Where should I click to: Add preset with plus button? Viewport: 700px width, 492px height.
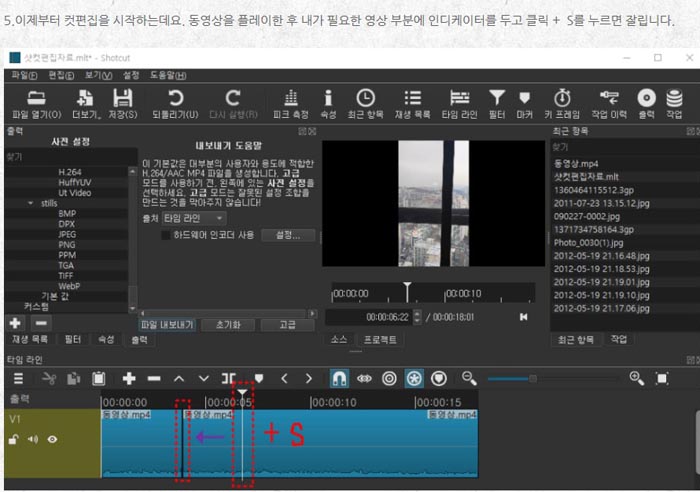coord(15,323)
